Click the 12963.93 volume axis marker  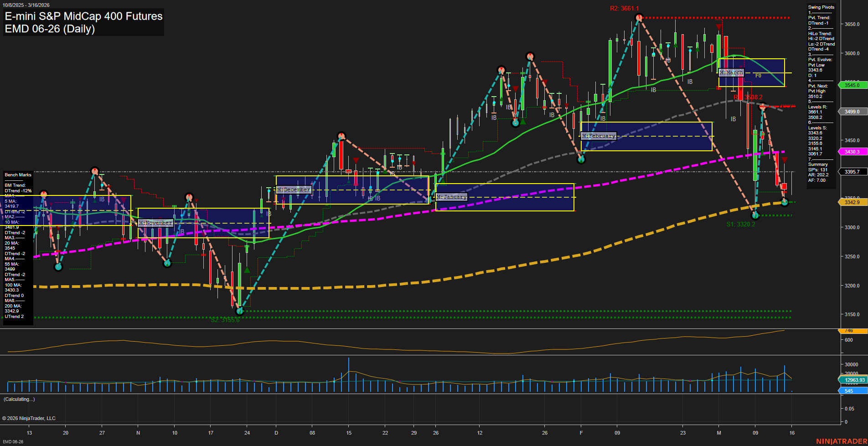point(854,380)
